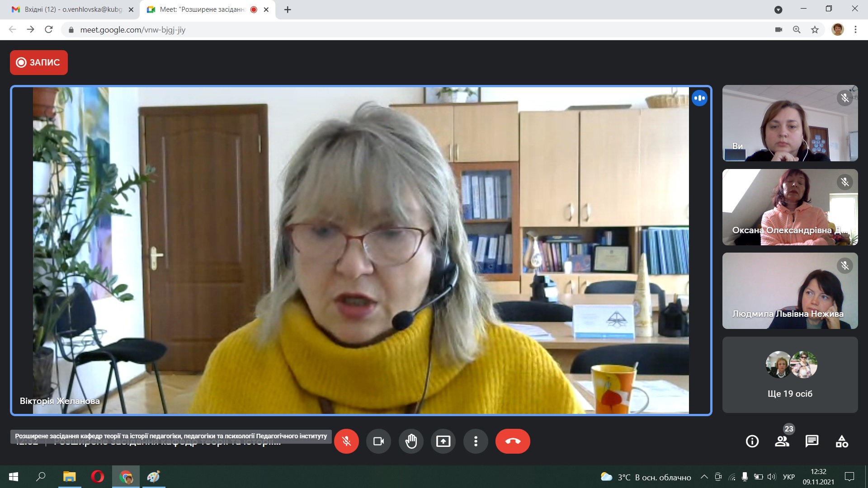Viewport: 868px width, 488px height.
Task: Open the activities shapes icon
Action: click(842, 441)
